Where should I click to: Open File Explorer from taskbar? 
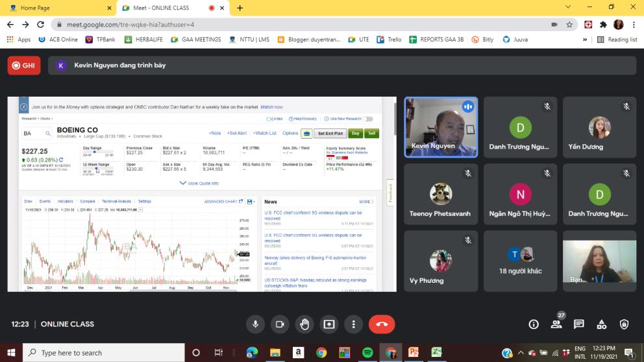point(275,352)
